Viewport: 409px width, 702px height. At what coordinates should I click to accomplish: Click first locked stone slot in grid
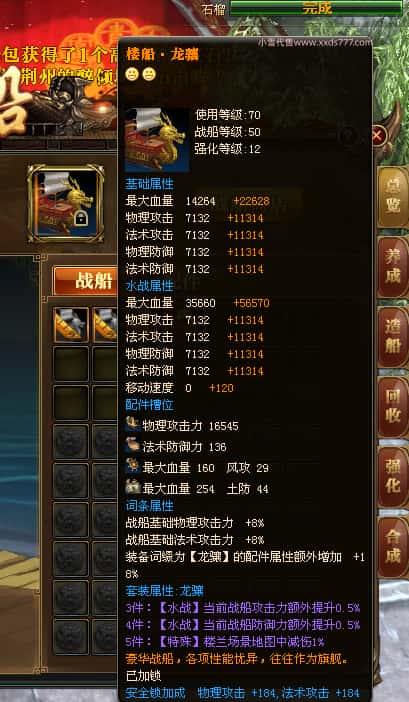(71, 442)
